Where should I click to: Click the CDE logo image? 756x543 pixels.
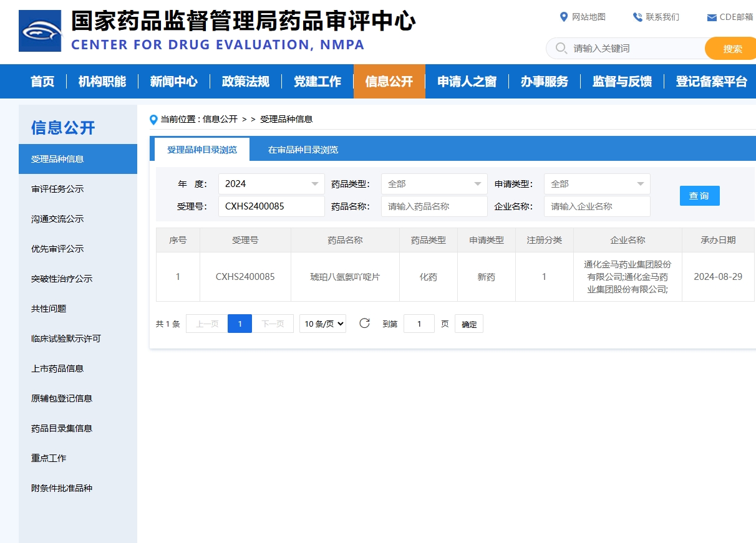point(40,31)
